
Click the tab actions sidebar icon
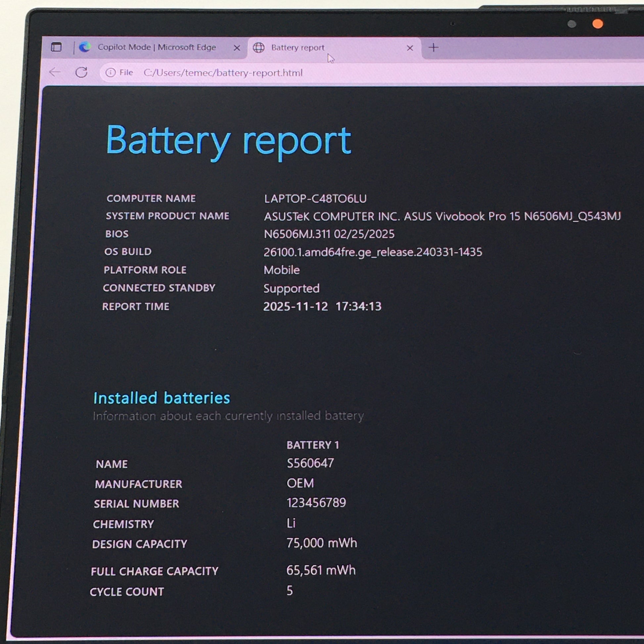(56, 47)
